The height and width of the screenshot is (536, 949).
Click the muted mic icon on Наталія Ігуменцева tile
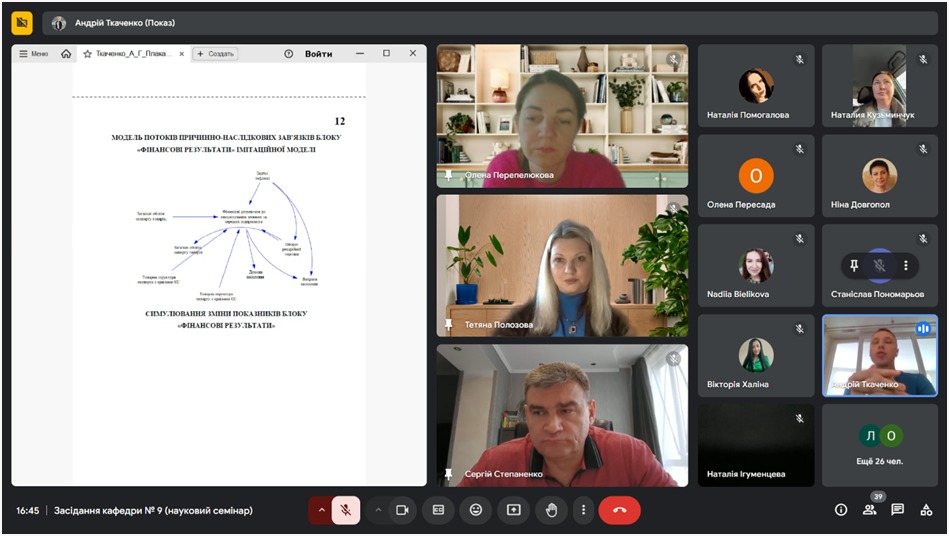point(800,418)
